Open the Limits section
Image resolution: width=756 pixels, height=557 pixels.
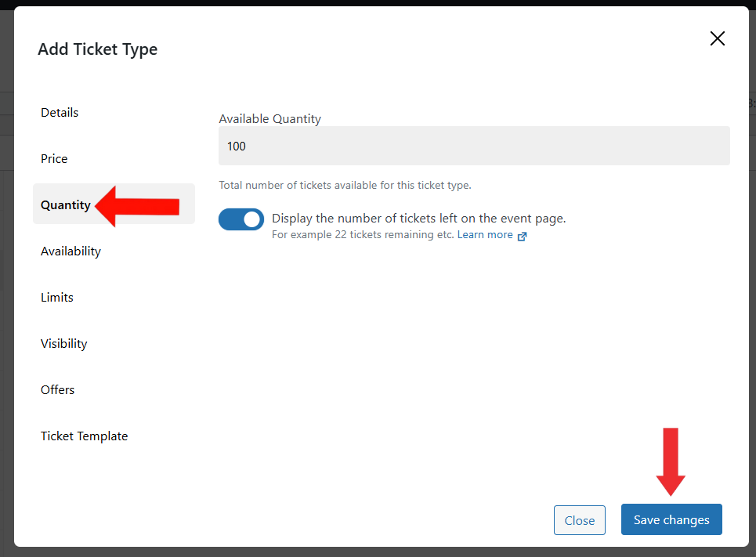(57, 298)
